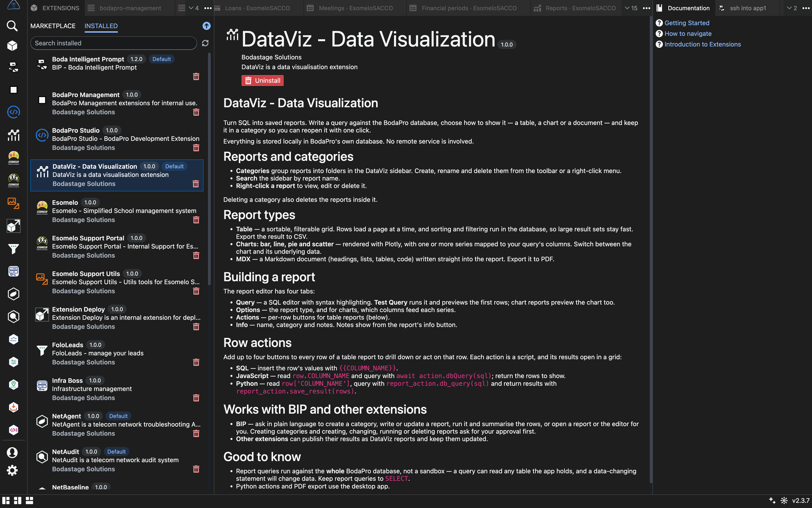Click the Search installed input field
Image resolution: width=812 pixels, height=508 pixels.
[x=114, y=43]
